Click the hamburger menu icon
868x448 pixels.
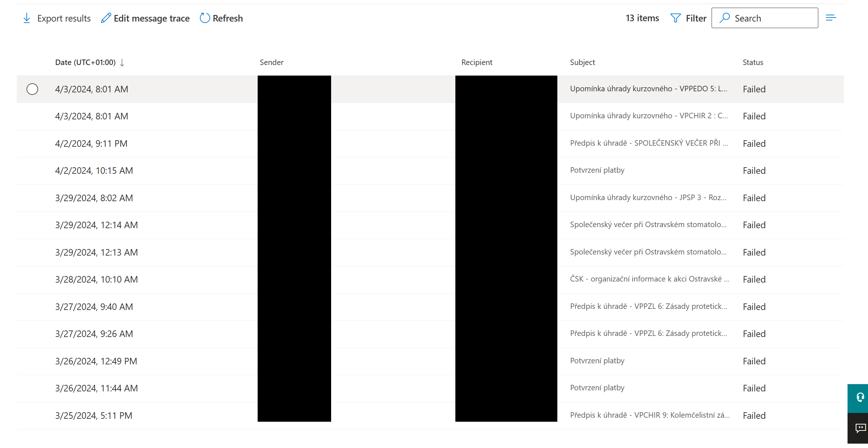coord(831,18)
